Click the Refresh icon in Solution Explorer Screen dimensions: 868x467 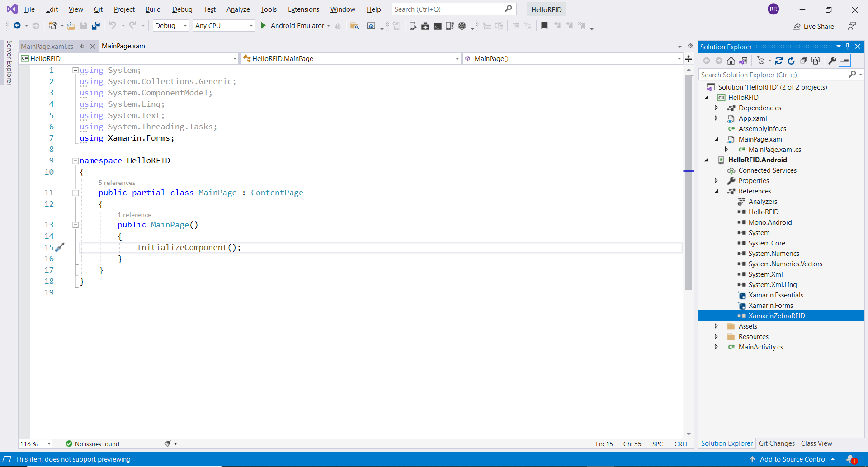click(791, 61)
